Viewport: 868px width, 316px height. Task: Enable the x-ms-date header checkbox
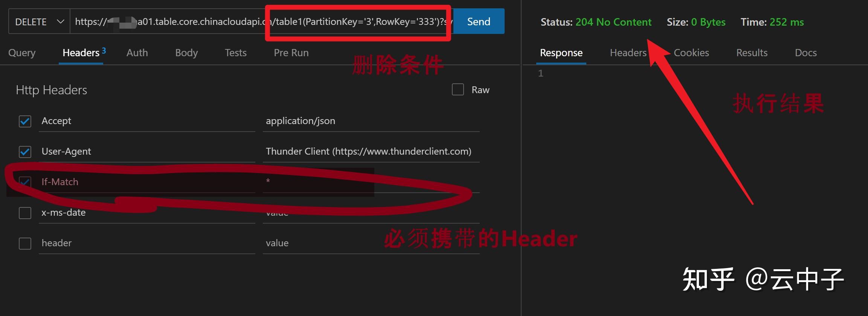pos(25,213)
